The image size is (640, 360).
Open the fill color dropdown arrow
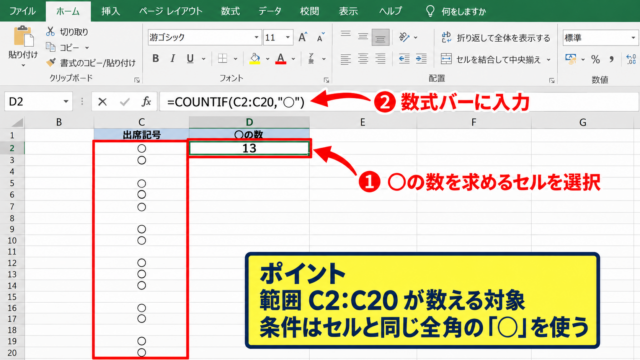tap(267, 59)
